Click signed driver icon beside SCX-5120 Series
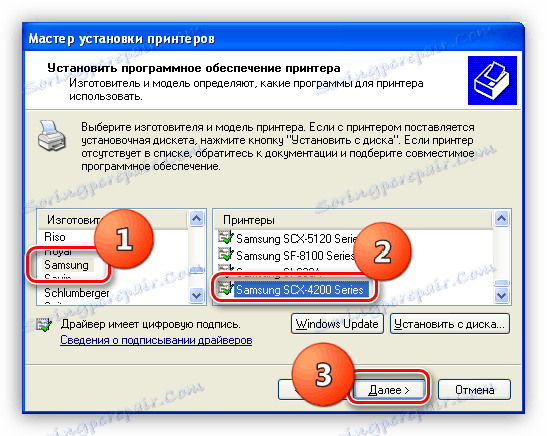This screenshot has width=547, height=436. (x=226, y=238)
